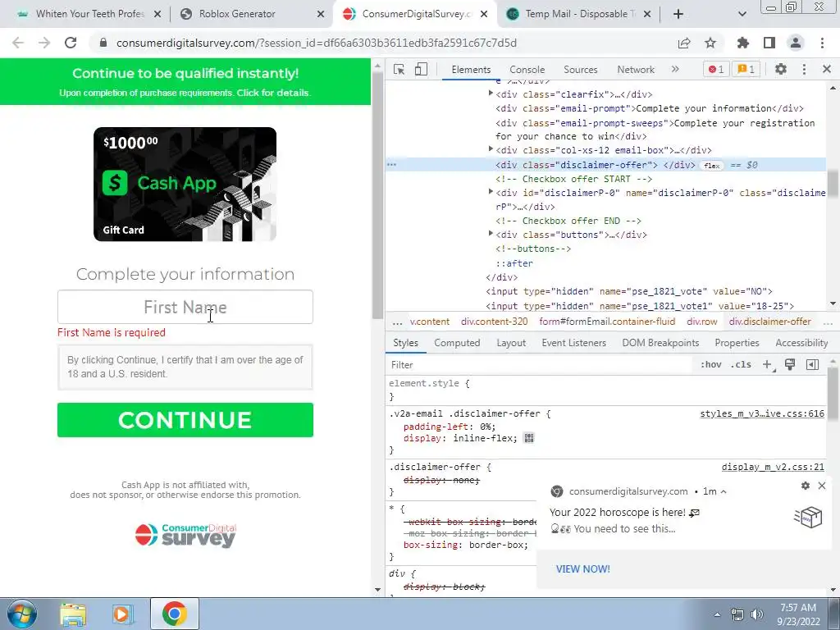The height and width of the screenshot is (630, 840).
Task: Click the red error count badge
Action: (715, 69)
